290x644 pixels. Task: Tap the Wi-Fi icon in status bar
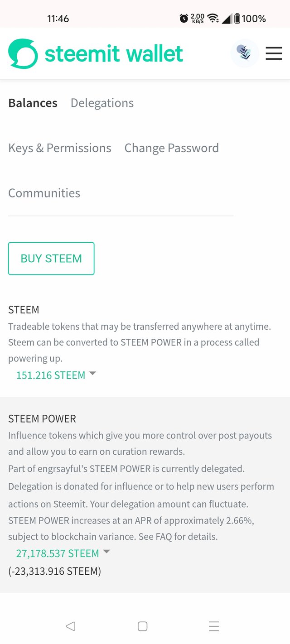(213, 19)
